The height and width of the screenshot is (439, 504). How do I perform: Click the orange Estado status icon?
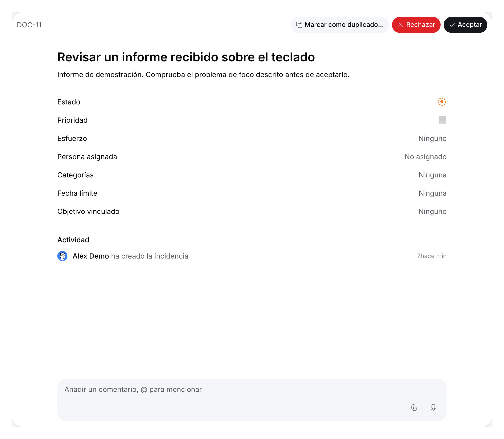point(442,102)
